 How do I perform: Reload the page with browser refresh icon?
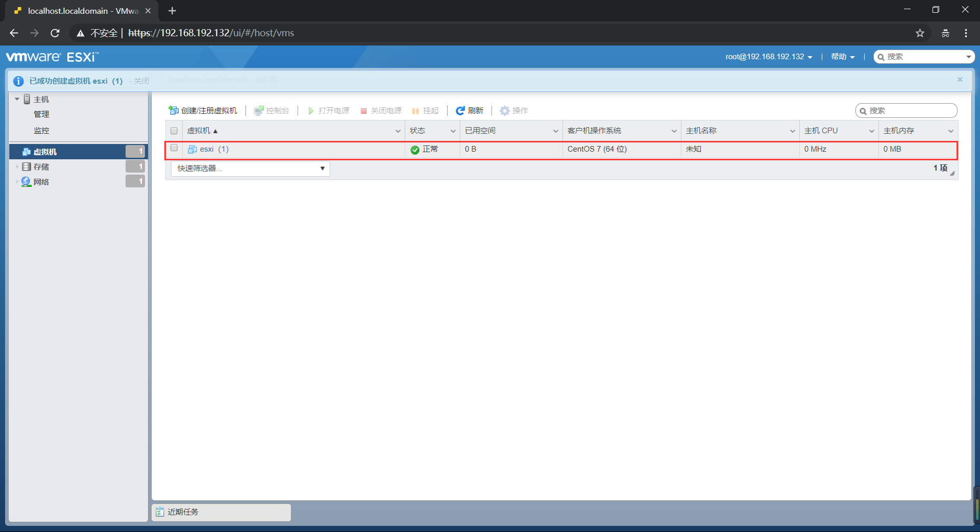pos(55,33)
